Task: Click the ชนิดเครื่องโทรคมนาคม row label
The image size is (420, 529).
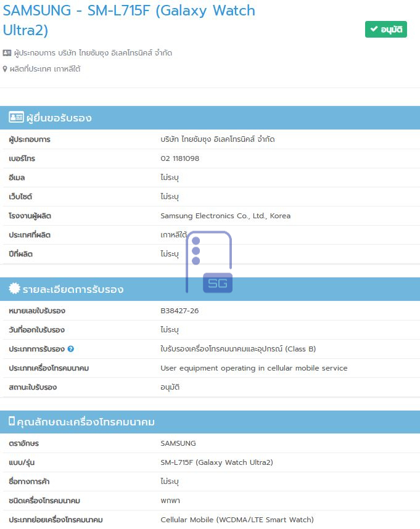Action: click(x=44, y=501)
